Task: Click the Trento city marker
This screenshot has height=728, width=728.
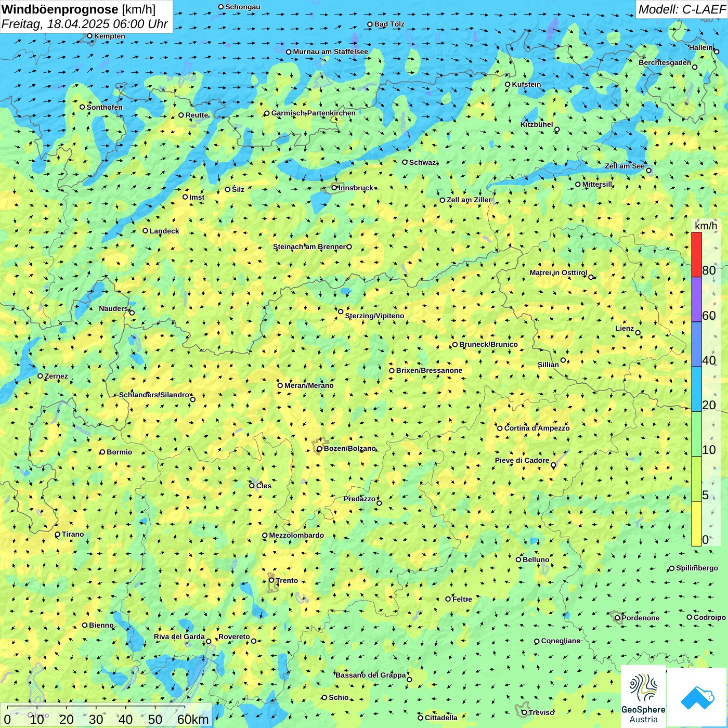Action: pos(271,580)
